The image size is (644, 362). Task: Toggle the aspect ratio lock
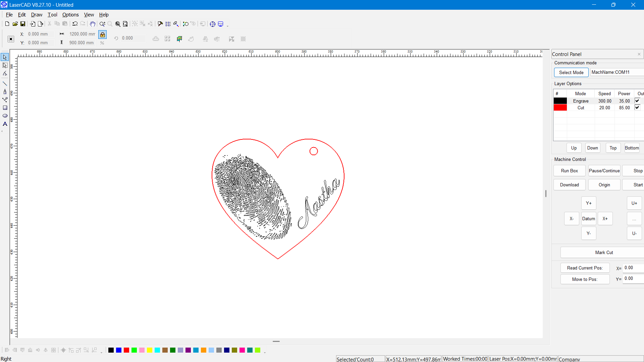pyautogui.click(x=103, y=35)
